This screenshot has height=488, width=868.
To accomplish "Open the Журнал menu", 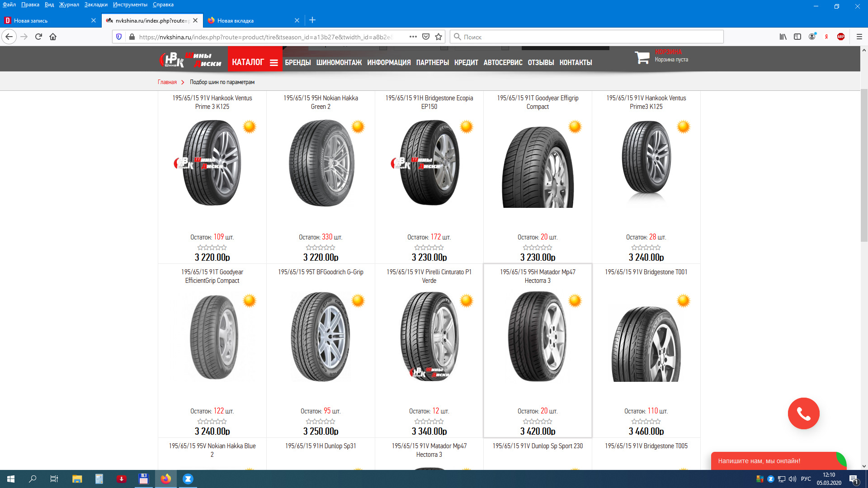I will point(69,5).
